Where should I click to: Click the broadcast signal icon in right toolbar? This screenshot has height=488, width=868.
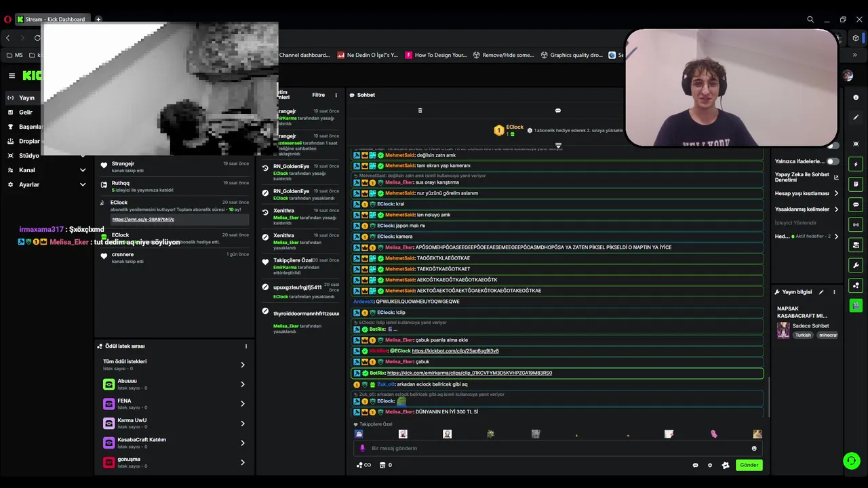pos(856,224)
